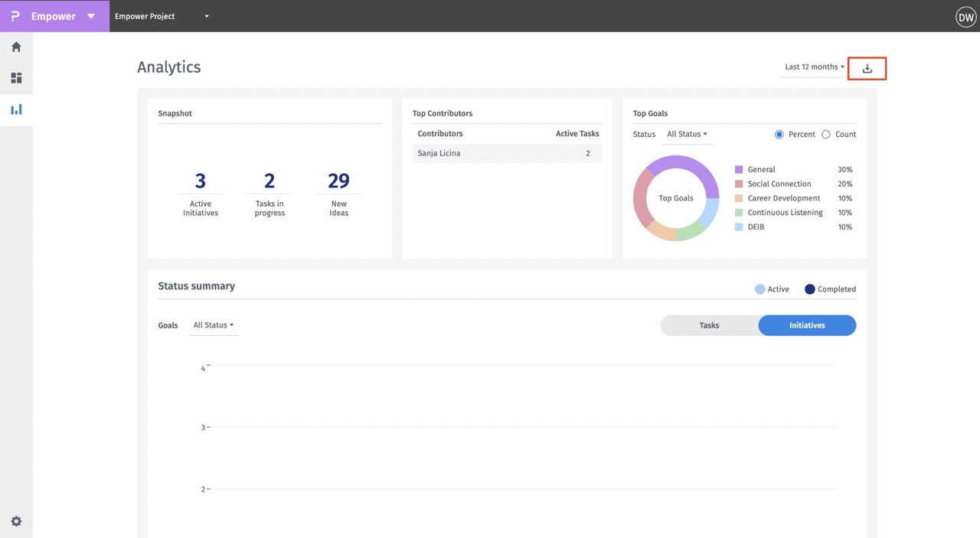Switch to the Tasks tab

pyautogui.click(x=709, y=325)
